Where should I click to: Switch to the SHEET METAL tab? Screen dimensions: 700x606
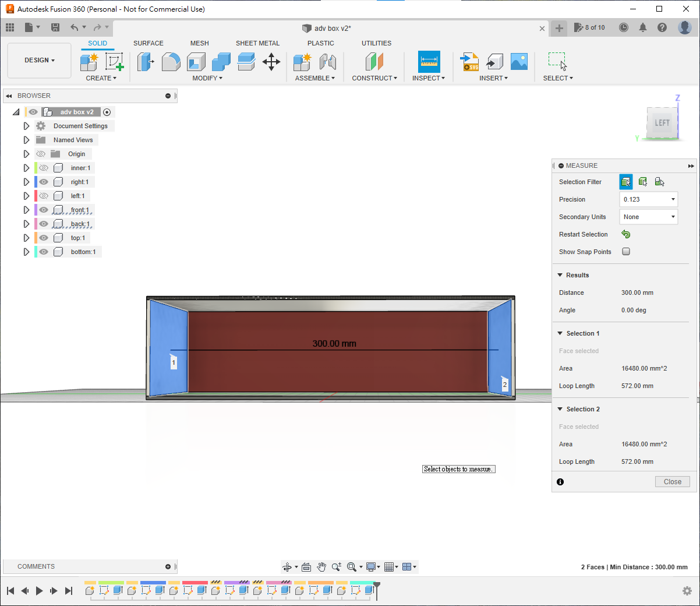pyautogui.click(x=257, y=43)
